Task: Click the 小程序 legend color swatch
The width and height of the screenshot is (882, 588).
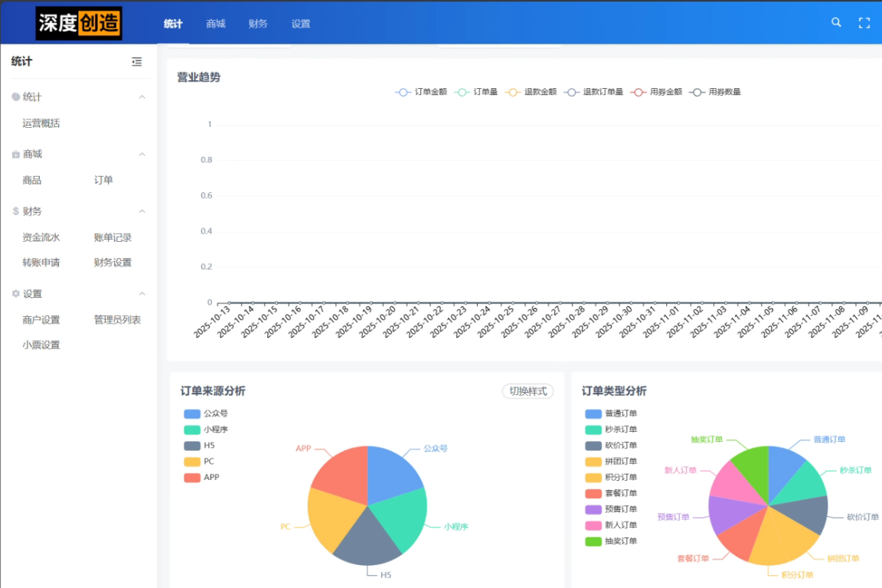Action: 191,430
